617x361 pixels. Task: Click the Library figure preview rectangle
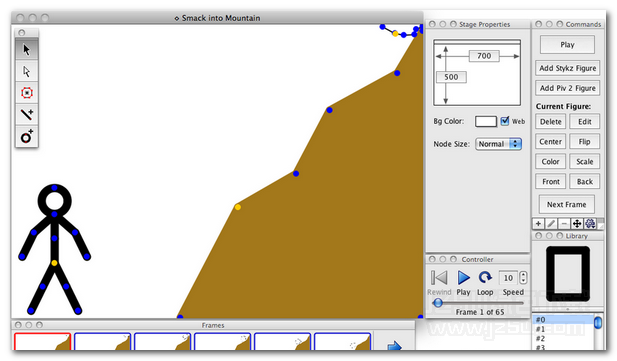click(x=568, y=274)
